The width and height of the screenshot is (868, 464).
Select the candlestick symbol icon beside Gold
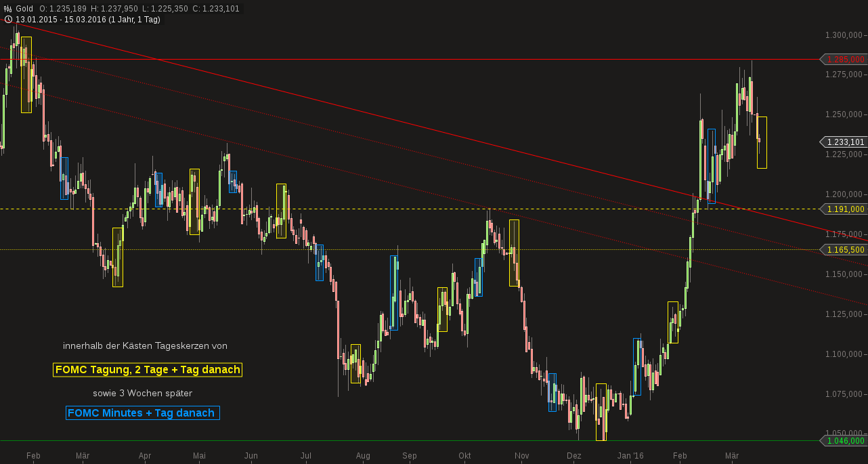8,9
